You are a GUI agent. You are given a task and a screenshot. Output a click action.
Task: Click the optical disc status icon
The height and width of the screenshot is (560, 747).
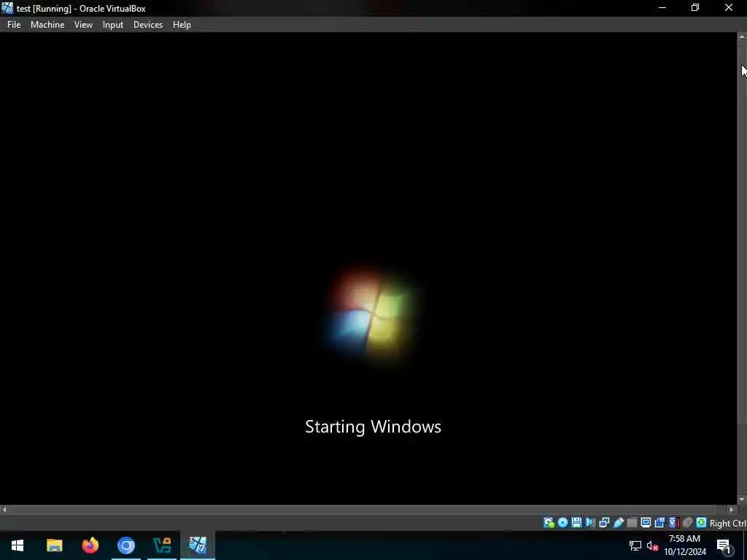(x=562, y=523)
